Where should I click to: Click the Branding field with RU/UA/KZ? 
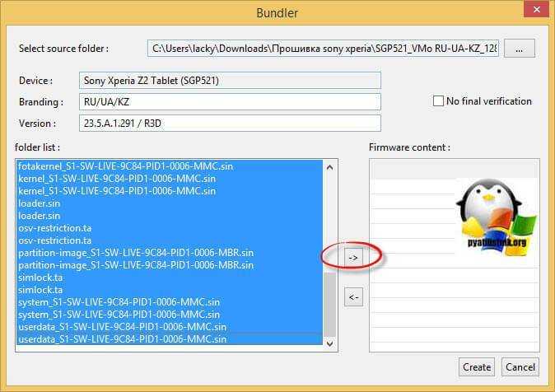click(230, 102)
